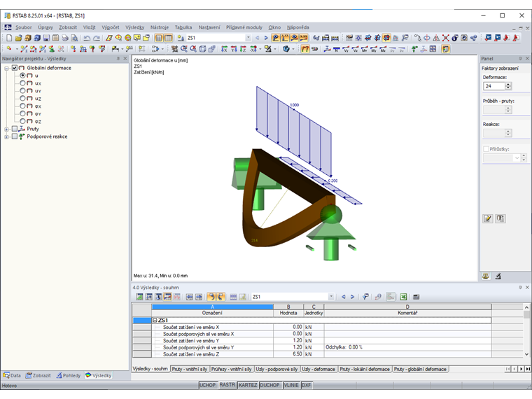Select the u radio button
The image size is (532, 399).
tap(22, 76)
